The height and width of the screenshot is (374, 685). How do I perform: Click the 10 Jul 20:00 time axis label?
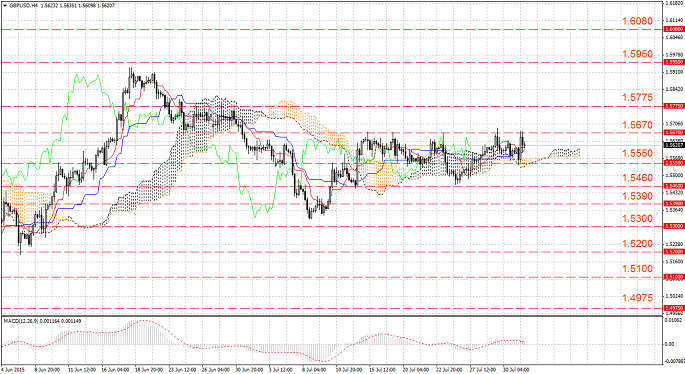coord(349,370)
